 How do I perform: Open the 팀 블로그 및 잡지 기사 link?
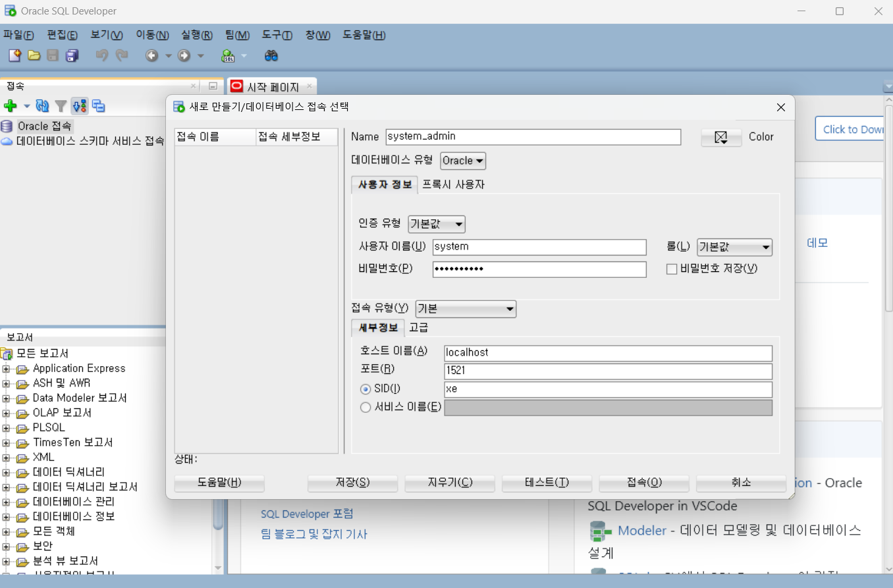pyautogui.click(x=314, y=534)
